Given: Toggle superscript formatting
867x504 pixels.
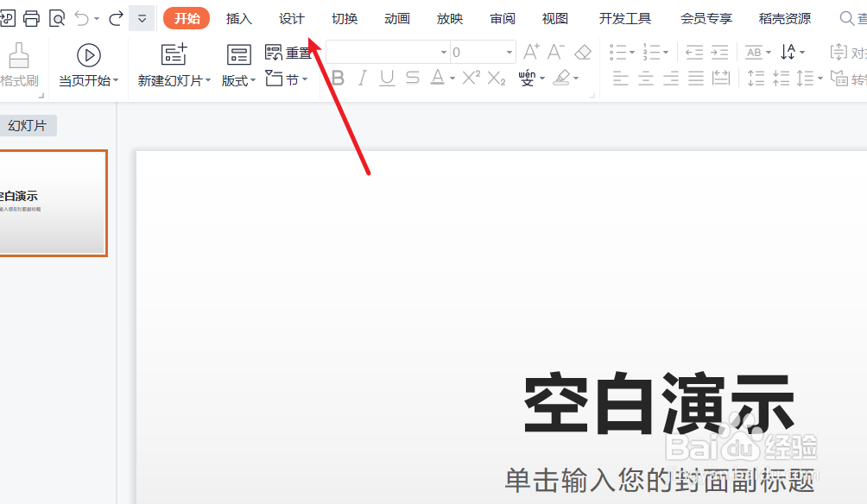Looking at the screenshot, I should (x=471, y=78).
